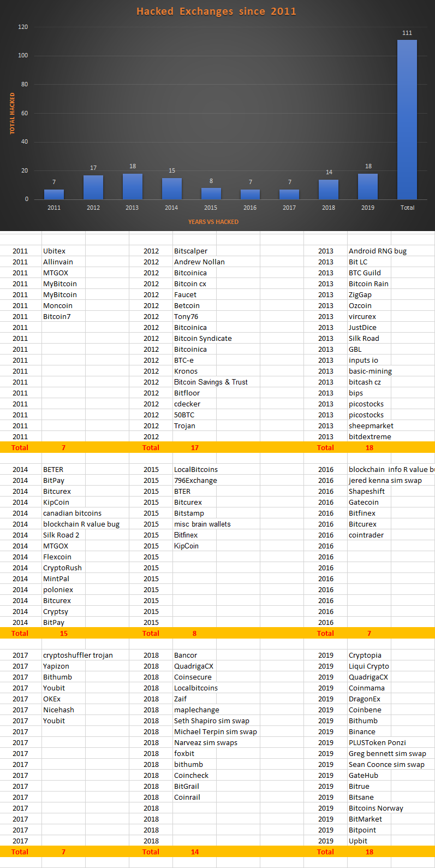This screenshot has height=868, width=435.
Task: Select the jered kenna sim swap cell
Action: (385, 480)
